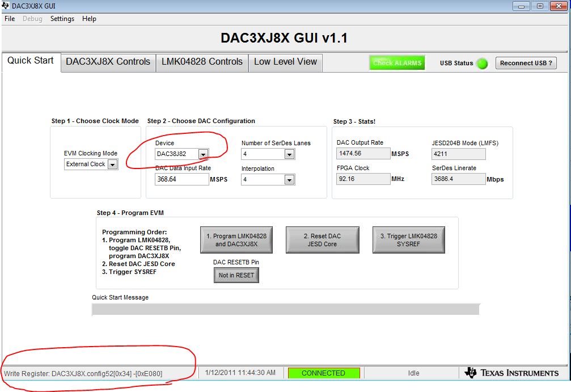Click the Reconnect USB ? button
This screenshot has height=392, width=571.
pos(526,63)
